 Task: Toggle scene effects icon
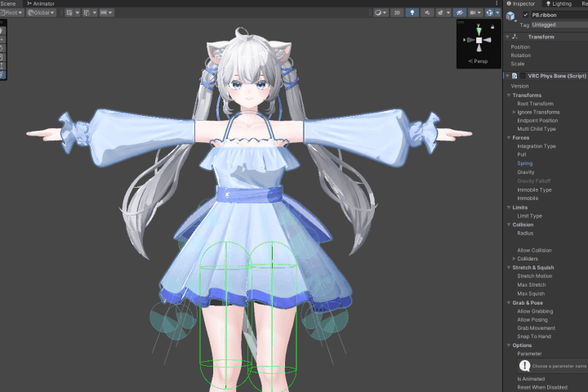tap(440, 13)
